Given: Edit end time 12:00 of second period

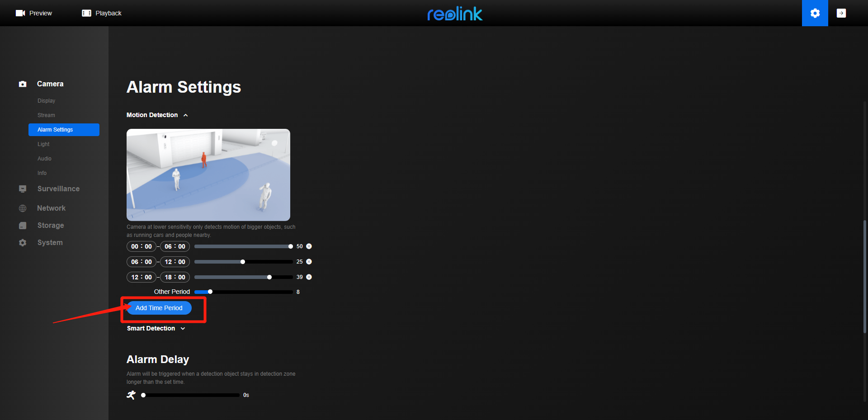Looking at the screenshot, I should (175, 262).
